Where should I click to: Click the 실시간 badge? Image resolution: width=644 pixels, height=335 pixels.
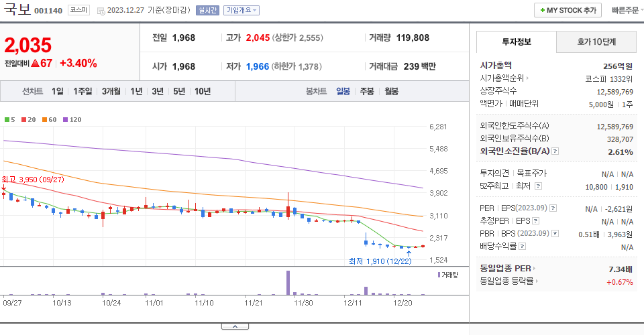click(207, 10)
